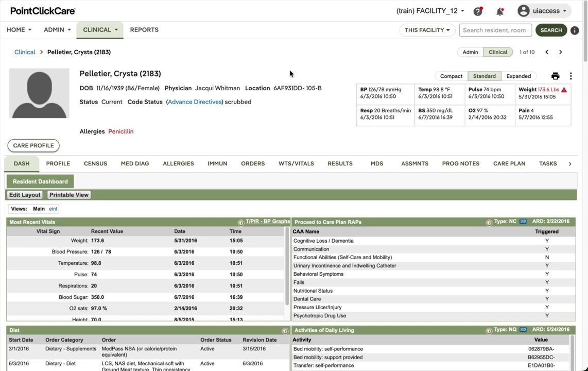The height and width of the screenshot is (371, 588).
Task: Show more tabs with right chevron
Action: (x=570, y=164)
